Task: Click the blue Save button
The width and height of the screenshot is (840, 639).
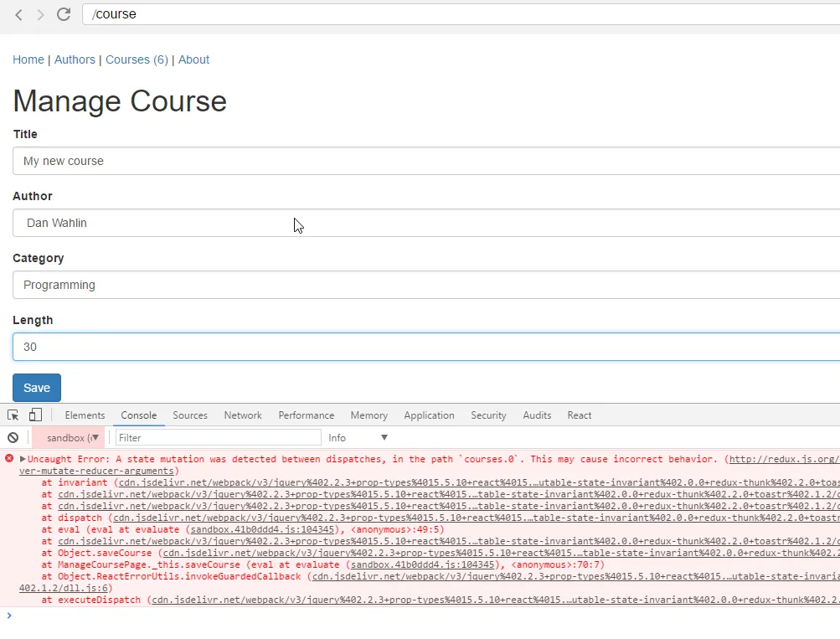Action: pos(37,388)
